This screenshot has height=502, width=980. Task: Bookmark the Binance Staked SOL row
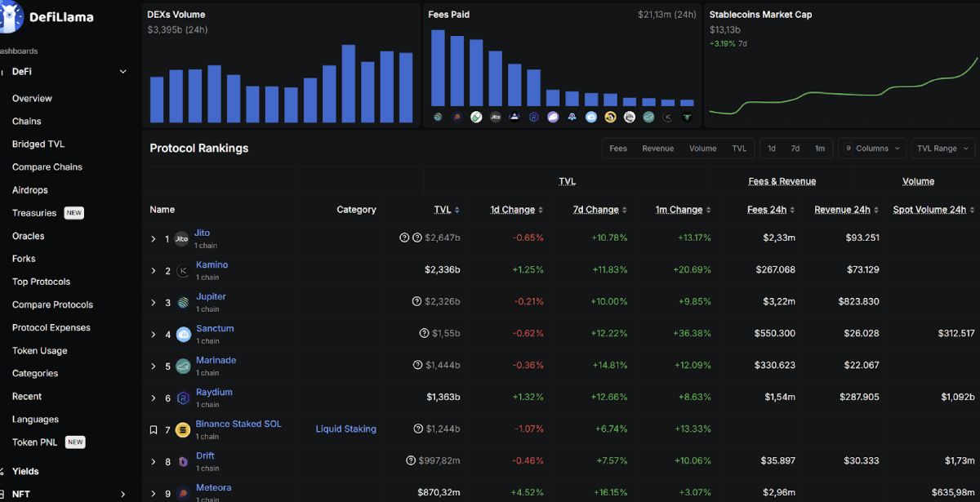click(x=153, y=430)
